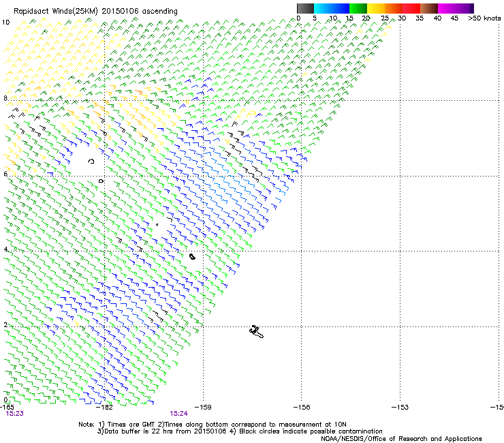Click the yellow 20-25 knots legend swatch
This screenshot has height=443, width=504.
click(376, 8)
